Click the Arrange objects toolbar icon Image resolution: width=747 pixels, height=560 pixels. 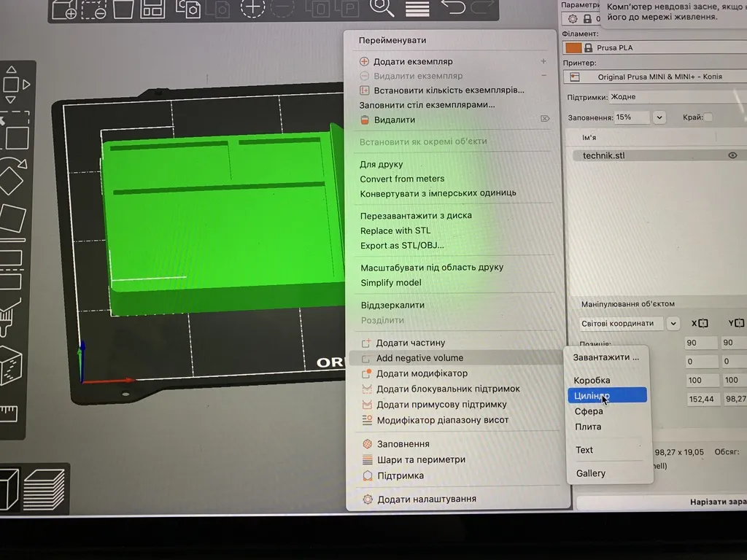click(x=152, y=9)
